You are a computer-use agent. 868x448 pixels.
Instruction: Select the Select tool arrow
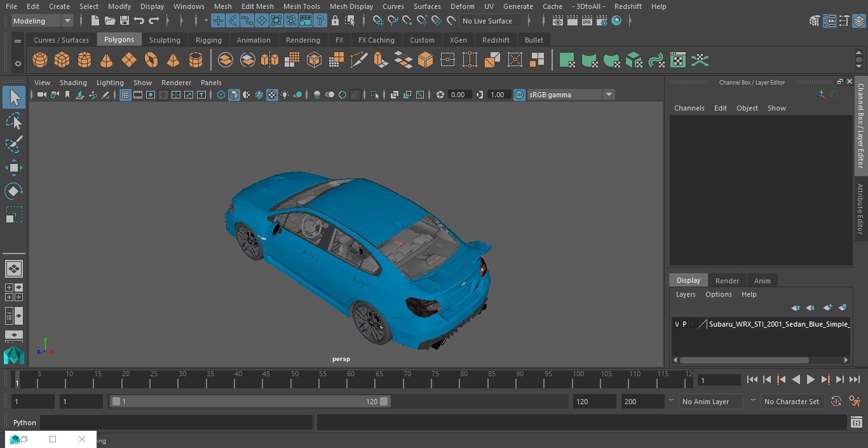[x=14, y=97]
